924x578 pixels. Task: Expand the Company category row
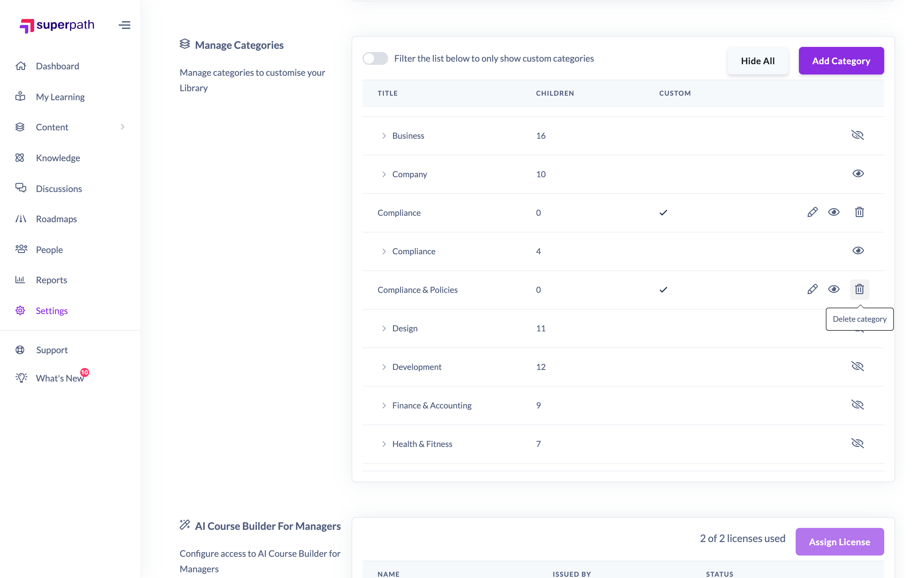point(384,174)
